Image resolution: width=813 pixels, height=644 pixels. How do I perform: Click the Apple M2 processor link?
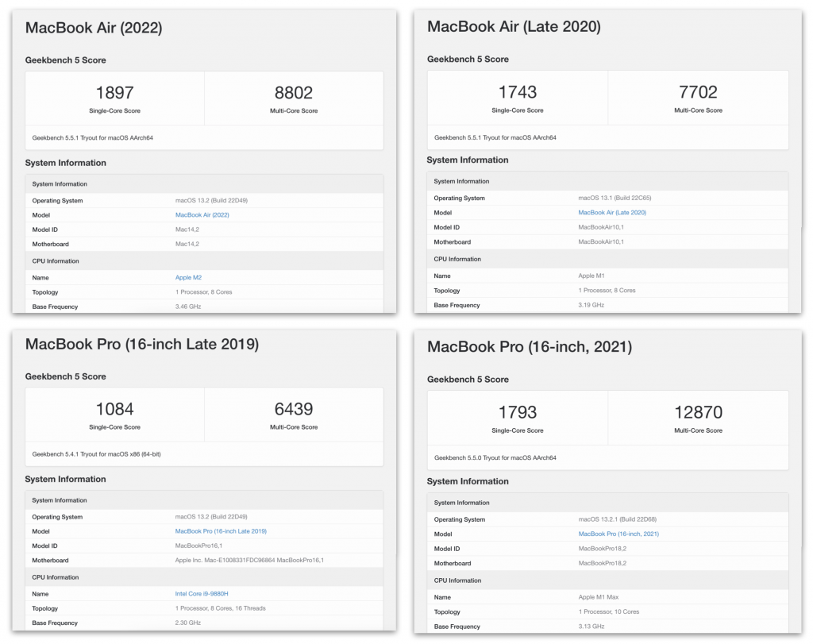coord(188,278)
